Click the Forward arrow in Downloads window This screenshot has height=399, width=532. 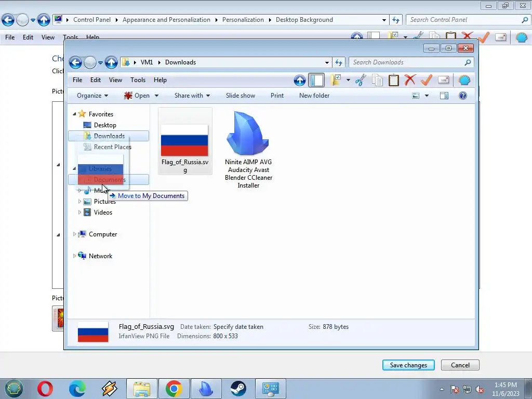click(x=90, y=62)
